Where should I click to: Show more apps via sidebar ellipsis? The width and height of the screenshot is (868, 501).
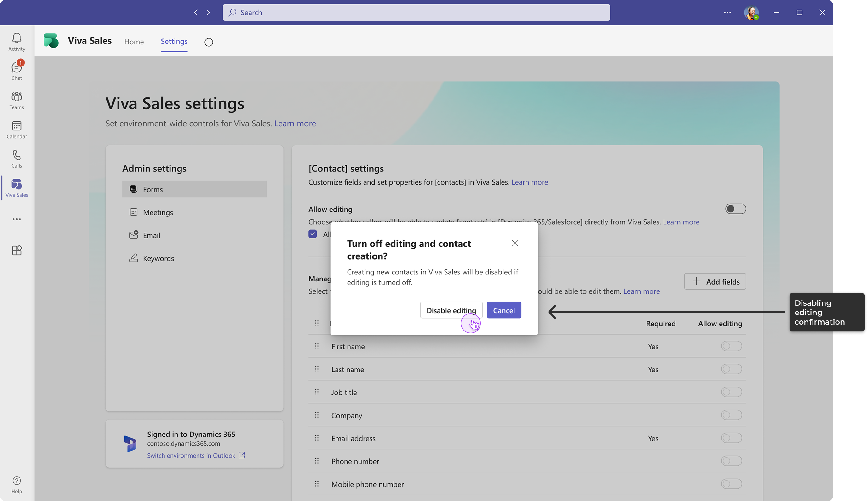tap(16, 219)
